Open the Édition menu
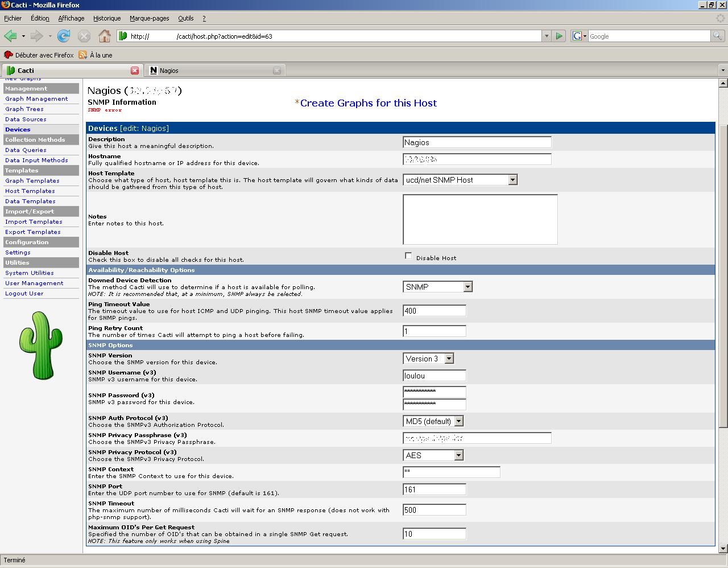The height and width of the screenshot is (568, 728). coord(40,18)
